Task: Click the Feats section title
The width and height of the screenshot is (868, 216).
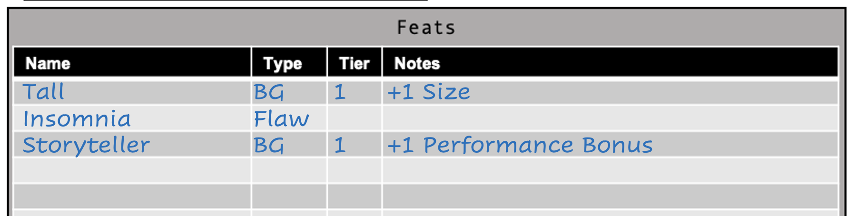Action: click(x=426, y=28)
